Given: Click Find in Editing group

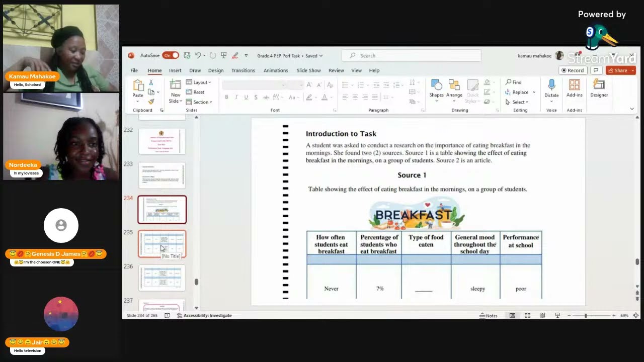Looking at the screenshot, I should (x=514, y=82).
